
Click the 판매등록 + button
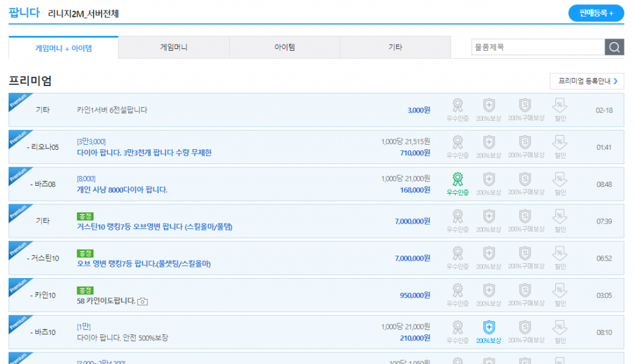596,14
